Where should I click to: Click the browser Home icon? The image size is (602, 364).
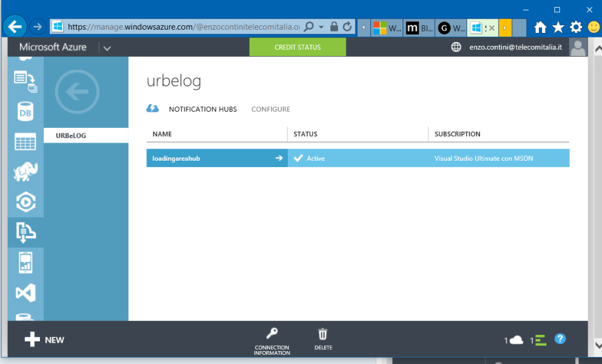pyautogui.click(x=540, y=27)
